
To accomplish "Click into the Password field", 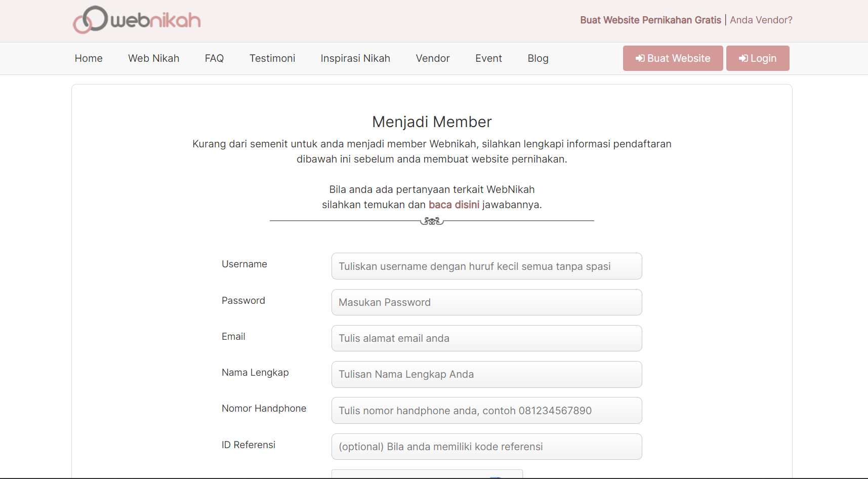I will [486, 302].
